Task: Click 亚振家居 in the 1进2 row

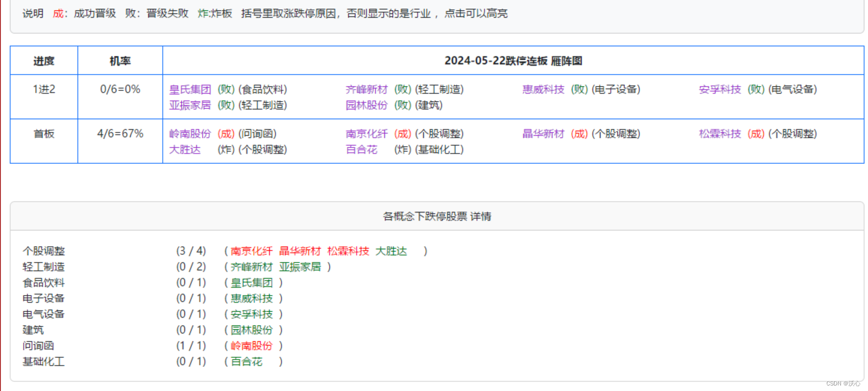Action: click(190, 105)
